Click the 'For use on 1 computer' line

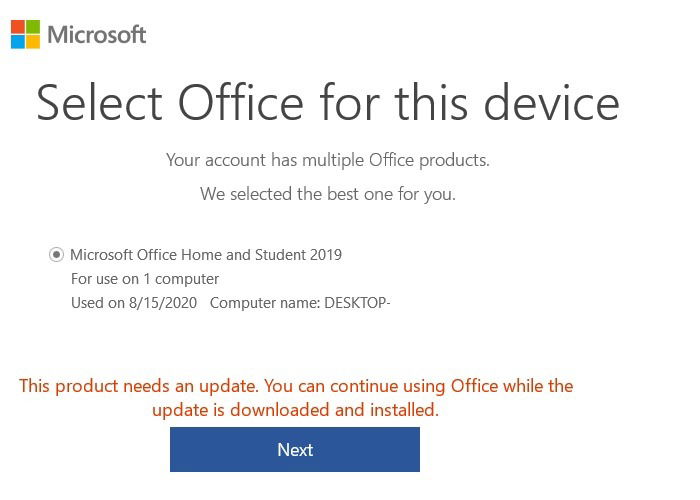point(145,279)
